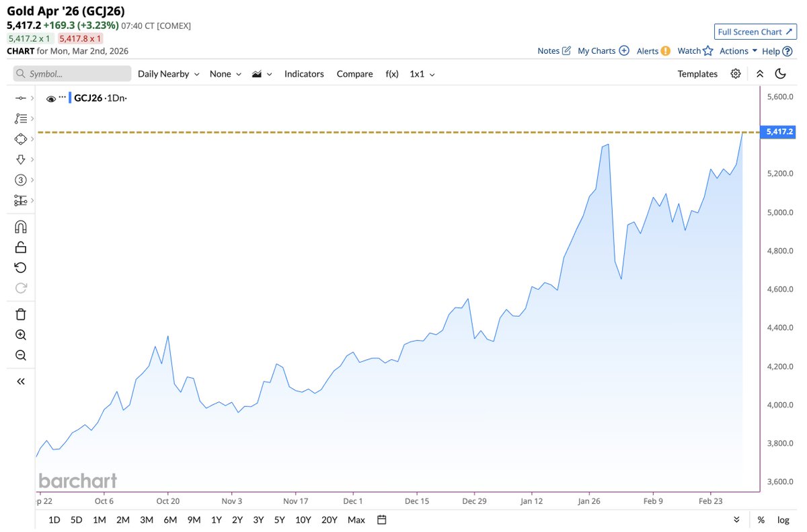The width and height of the screenshot is (807, 532).
Task: Toggle GCJ26 series visibility eye icon
Action: click(50, 99)
